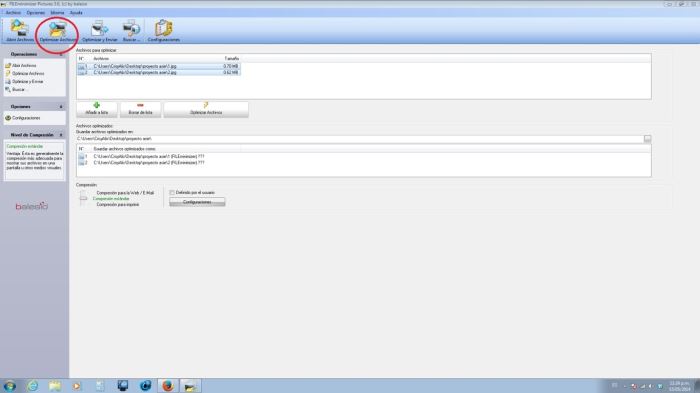Screen dimensions: 700x393
Task: Click the 0.70 MB size cell
Action: click(x=231, y=66)
